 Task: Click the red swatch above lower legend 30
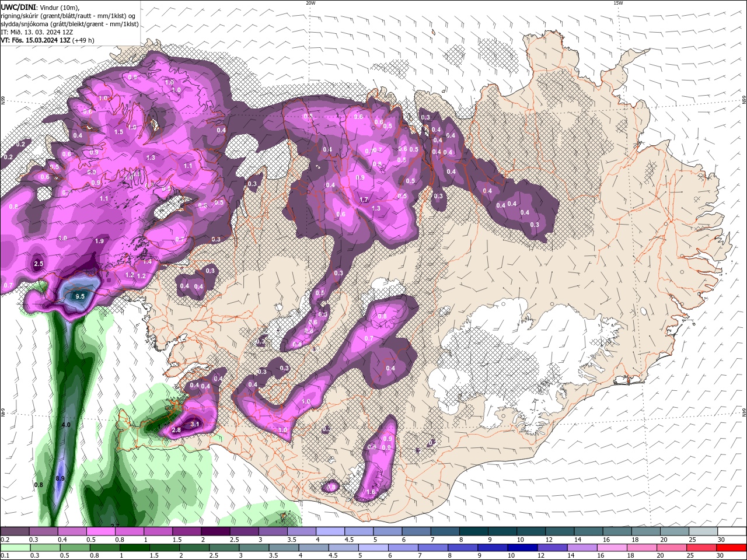click(x=732, y=548)
